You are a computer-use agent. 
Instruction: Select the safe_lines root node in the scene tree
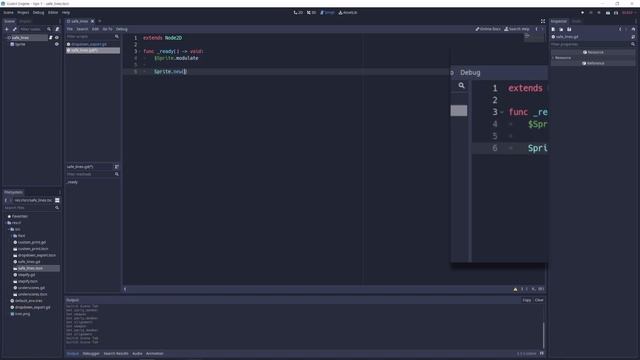(20, 38)
